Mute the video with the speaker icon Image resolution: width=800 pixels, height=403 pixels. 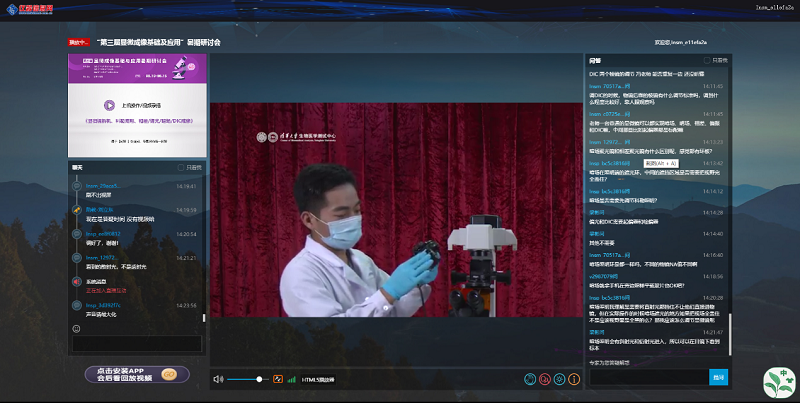click(217, 379)
